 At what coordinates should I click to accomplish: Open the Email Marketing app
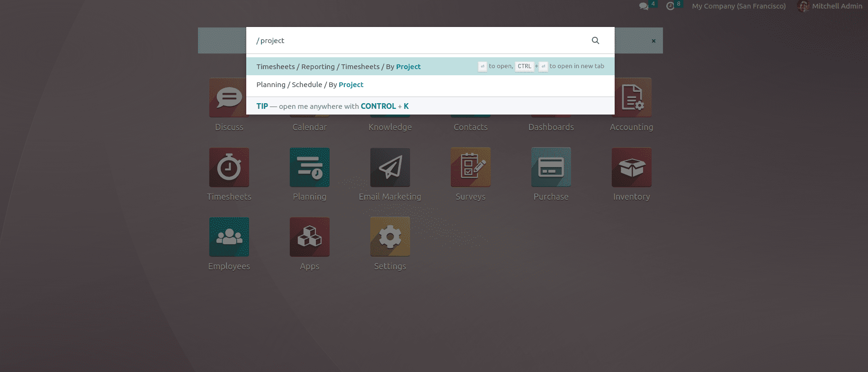(x=390, y=167)
